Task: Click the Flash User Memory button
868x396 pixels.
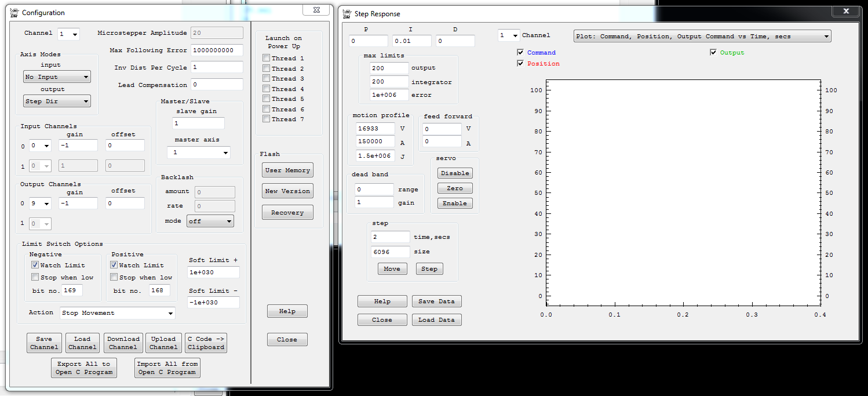Action: point(287,170)
